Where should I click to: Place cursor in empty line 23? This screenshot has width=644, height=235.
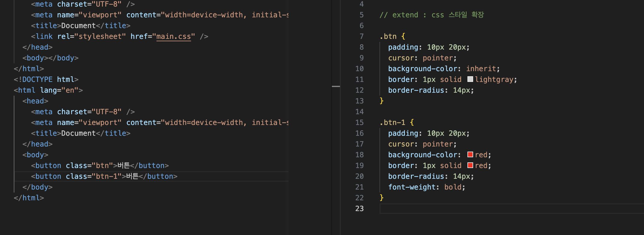(x=512, y=209)
